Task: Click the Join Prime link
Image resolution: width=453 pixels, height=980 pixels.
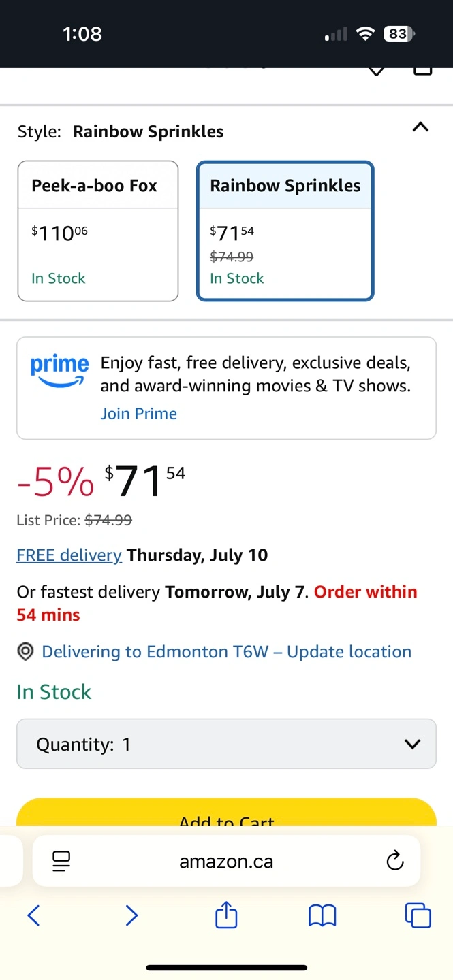Action: click(x=139, y=414)
